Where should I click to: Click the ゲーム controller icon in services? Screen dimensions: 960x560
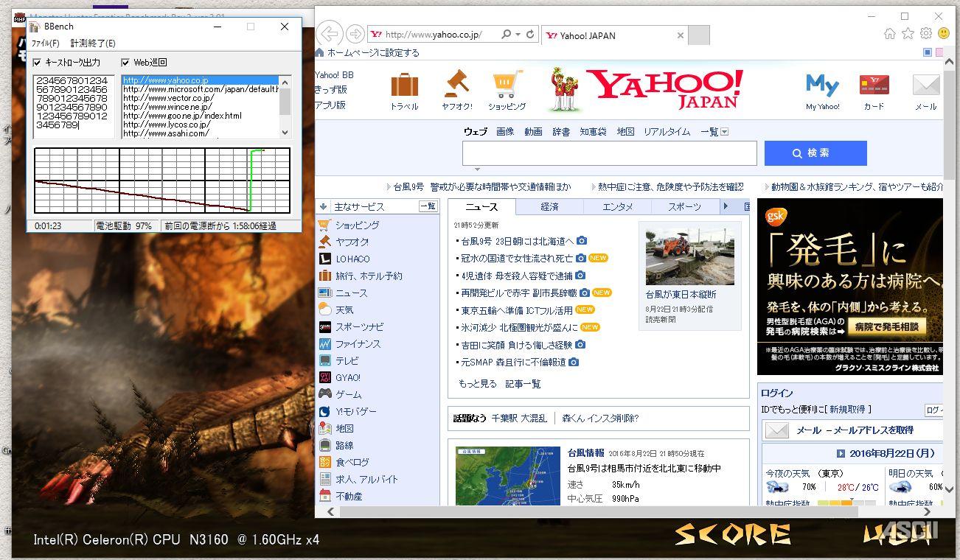[x=325, y=394]
